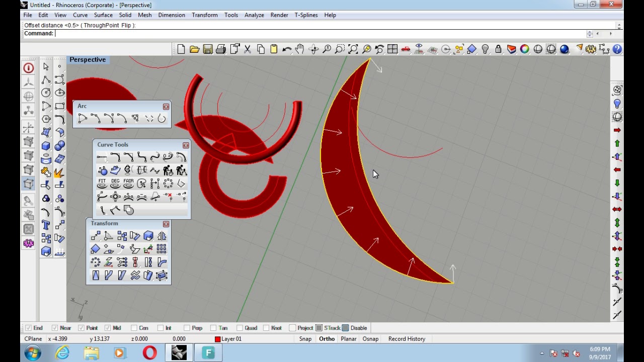
Task: Open the Surface menu
Action: 103,15
